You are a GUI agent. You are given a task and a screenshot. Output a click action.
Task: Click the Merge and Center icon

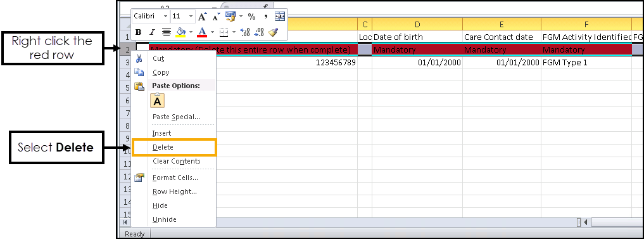point(280,16)
